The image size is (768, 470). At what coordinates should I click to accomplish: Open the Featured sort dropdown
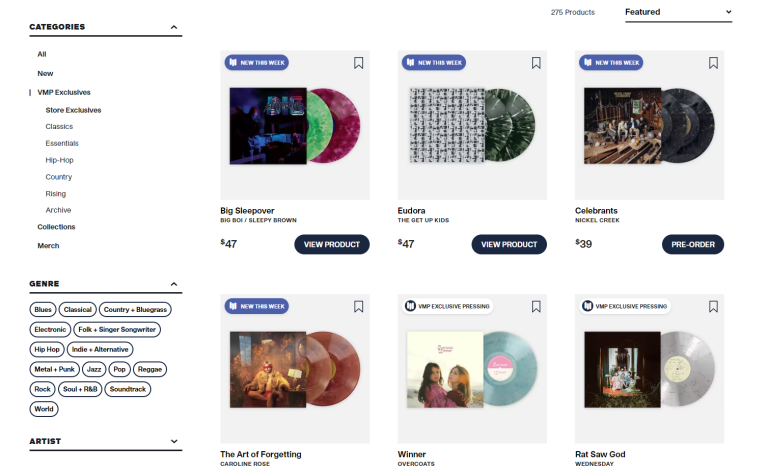pyautogui.click(x=678, y=12)
